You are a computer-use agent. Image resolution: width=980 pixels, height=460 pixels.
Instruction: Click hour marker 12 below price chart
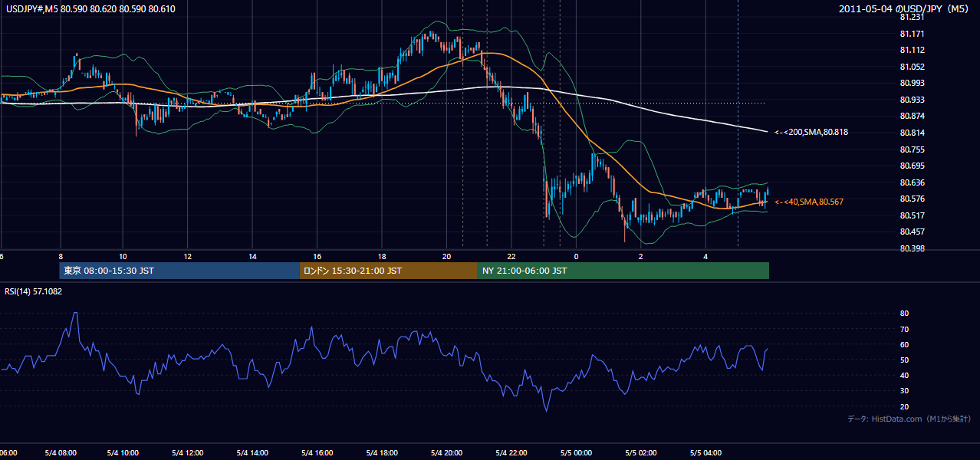pyautogui.click(x=188, y=256)
